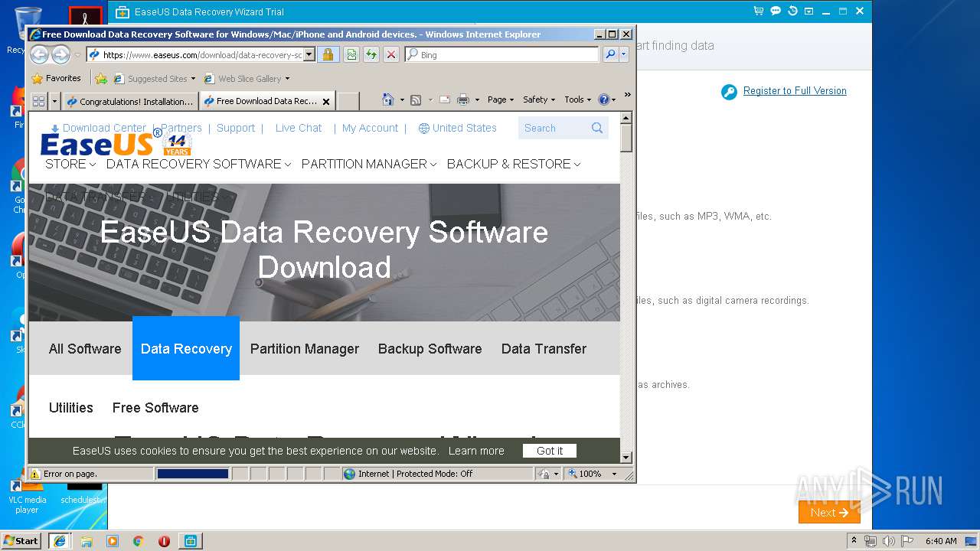Viewport: 980px width, 551px height.
Task: Expand PARTITION MANAGER menu
Action: (x=369, y=164)
